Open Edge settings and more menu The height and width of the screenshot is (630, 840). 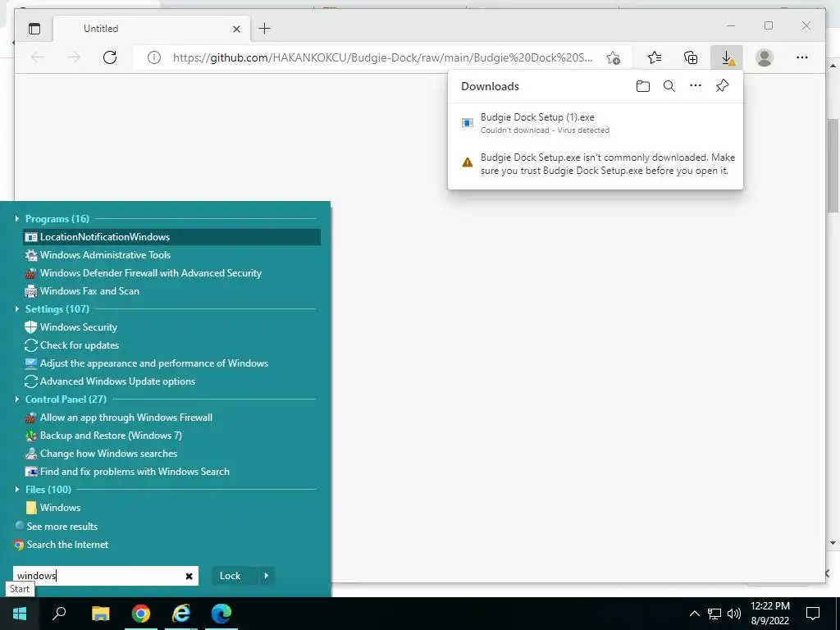802,57
